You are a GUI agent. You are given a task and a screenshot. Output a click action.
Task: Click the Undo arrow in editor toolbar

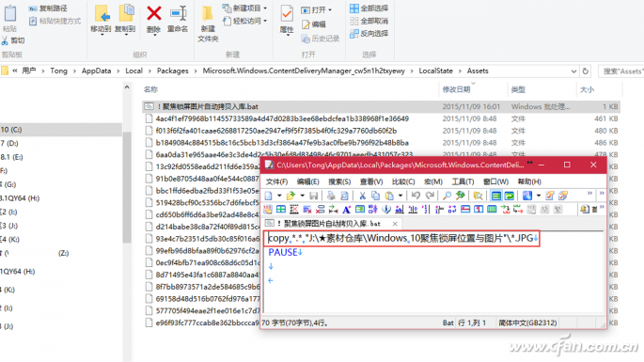(x=416, y=196)
